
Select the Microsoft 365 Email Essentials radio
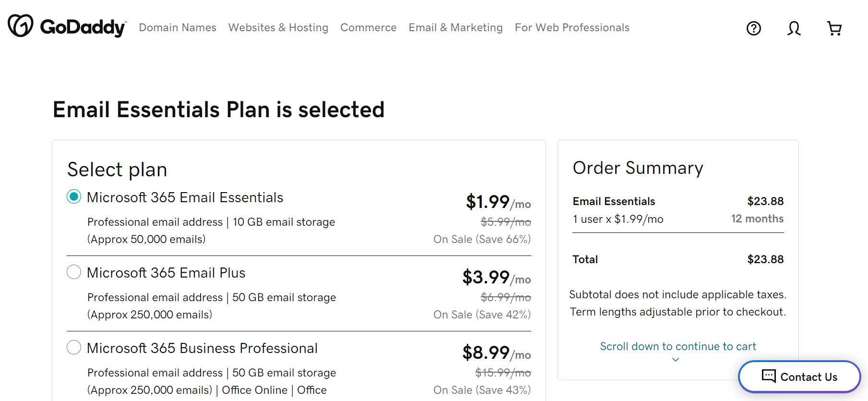coord(74,197)
